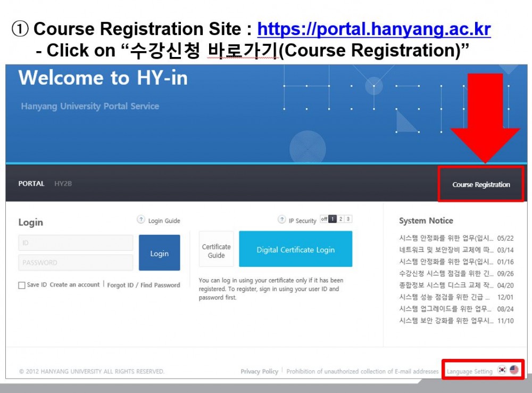Set IP Security to off
This screenshot has width=532, height=393.
coord(324,219)
